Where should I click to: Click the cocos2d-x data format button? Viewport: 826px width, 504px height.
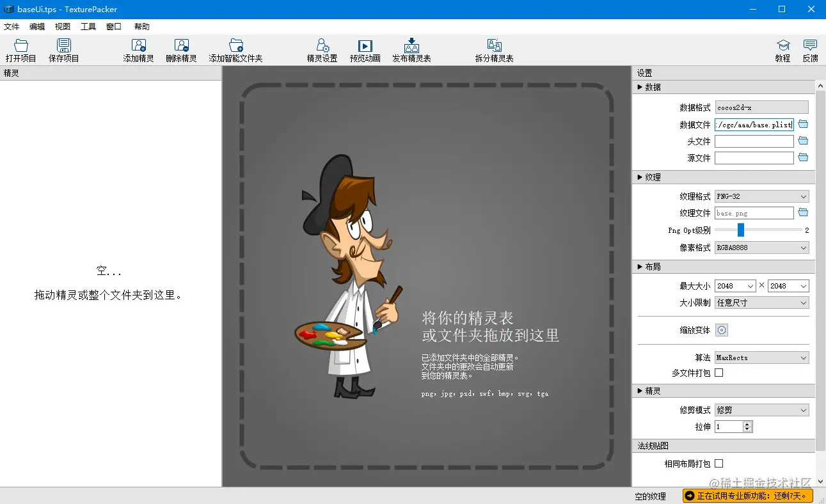761,107
